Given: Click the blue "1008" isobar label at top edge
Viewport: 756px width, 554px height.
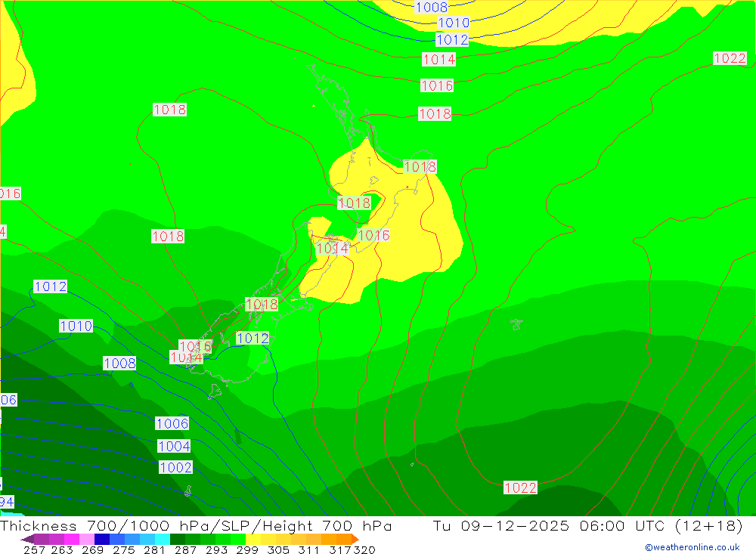Looking at the screenshot, I should click(x=432, y=7).
